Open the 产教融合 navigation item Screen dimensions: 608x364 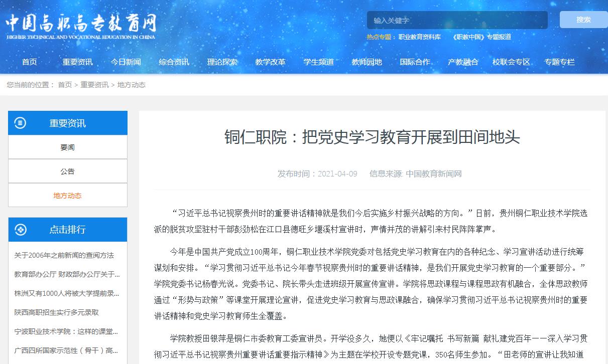(463, 62)
